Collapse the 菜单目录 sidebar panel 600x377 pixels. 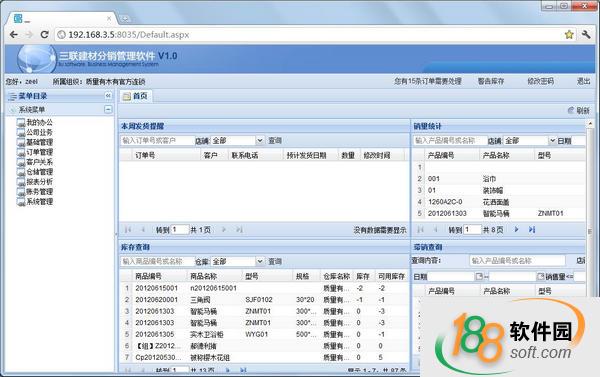[x=108, y=96]
